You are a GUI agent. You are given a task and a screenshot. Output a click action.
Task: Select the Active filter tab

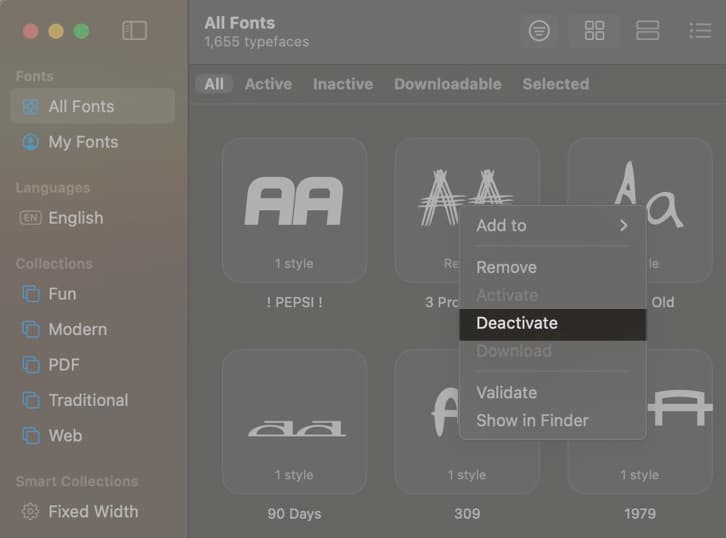(x=269, y=84)
